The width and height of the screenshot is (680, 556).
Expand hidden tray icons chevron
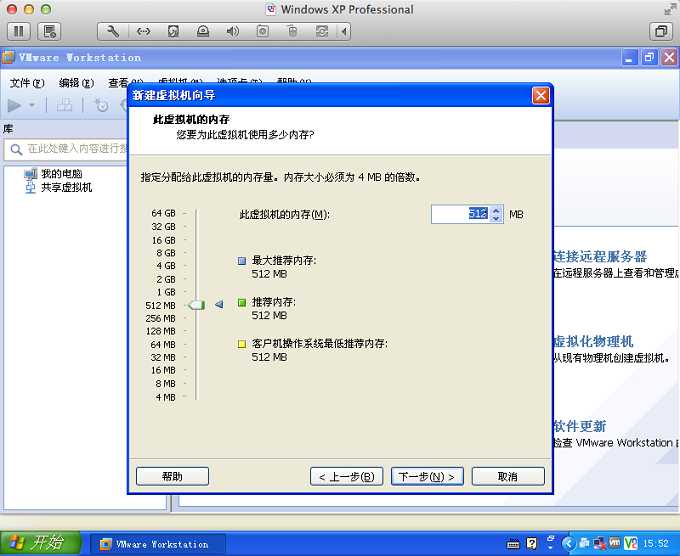[x=569, y=543]
